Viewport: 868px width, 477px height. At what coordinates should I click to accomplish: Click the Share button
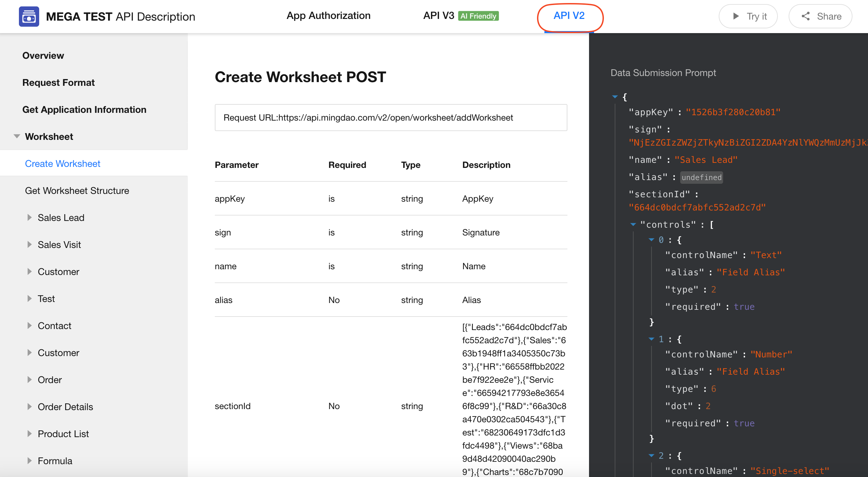point(820,17)
